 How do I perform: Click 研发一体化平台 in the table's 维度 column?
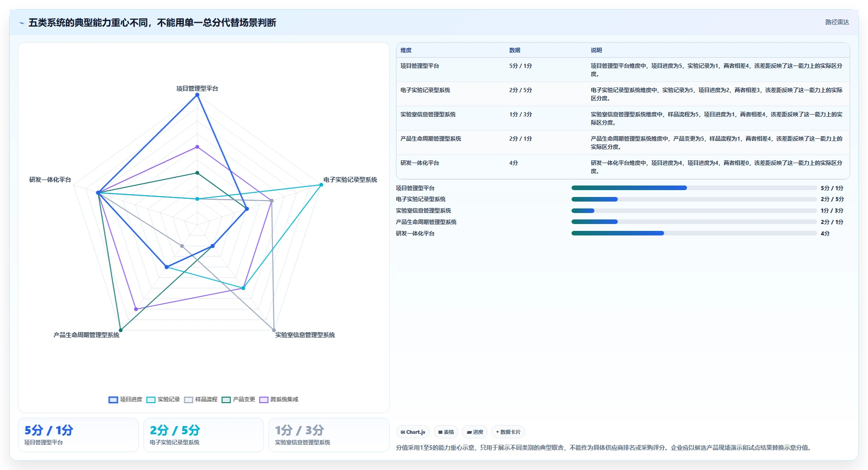[420, 163]
